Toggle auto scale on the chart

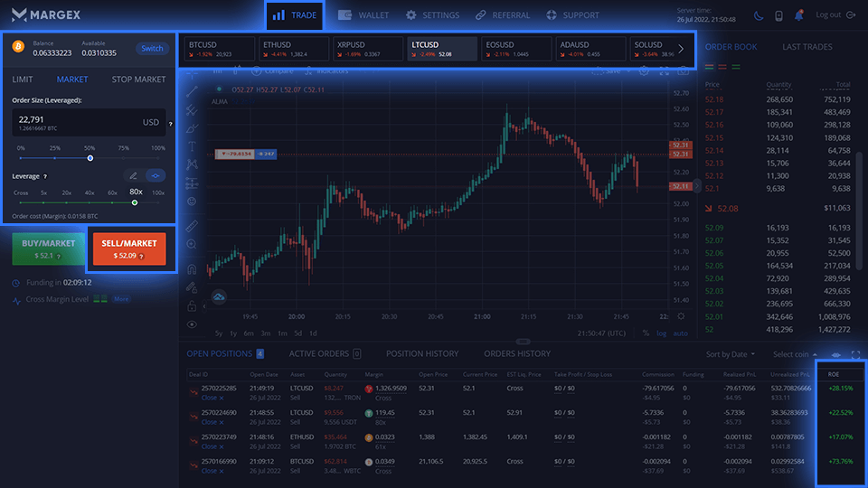tap(680, 333)
